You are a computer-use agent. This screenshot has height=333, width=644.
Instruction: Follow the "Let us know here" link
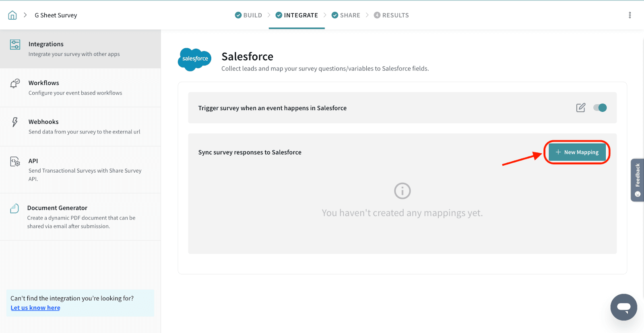click(x=35, y=308)
